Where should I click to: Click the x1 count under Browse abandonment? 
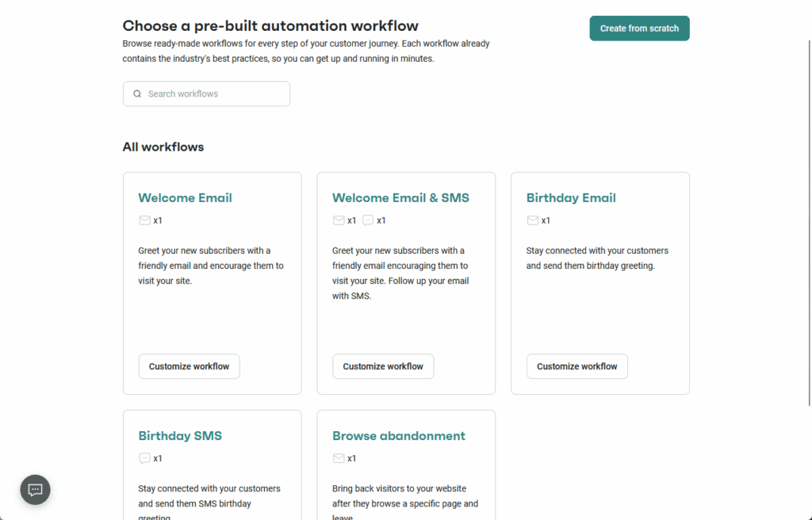pos(351,458)
